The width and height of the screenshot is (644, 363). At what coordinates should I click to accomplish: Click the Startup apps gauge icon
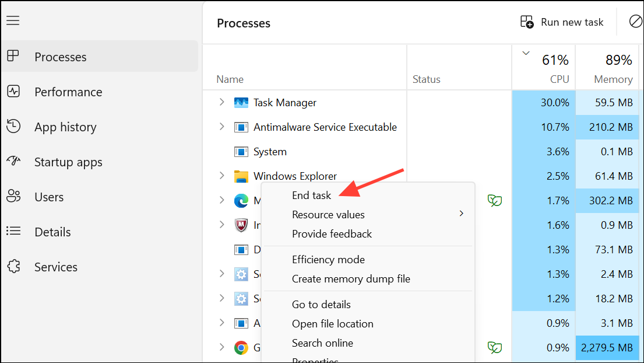[x=13, y=162]
